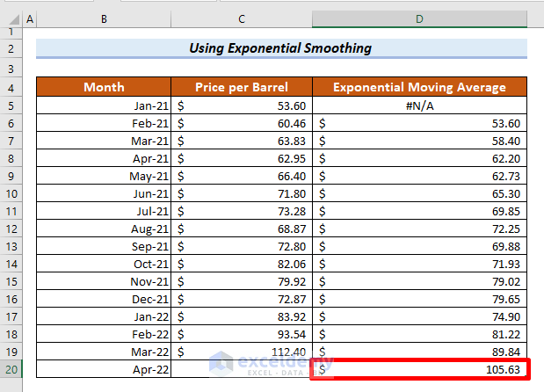This screenshot has width=544, height=392.
Task: Click the 'Using Exponential Smoothing' title cell
Action: pos(281,48)
